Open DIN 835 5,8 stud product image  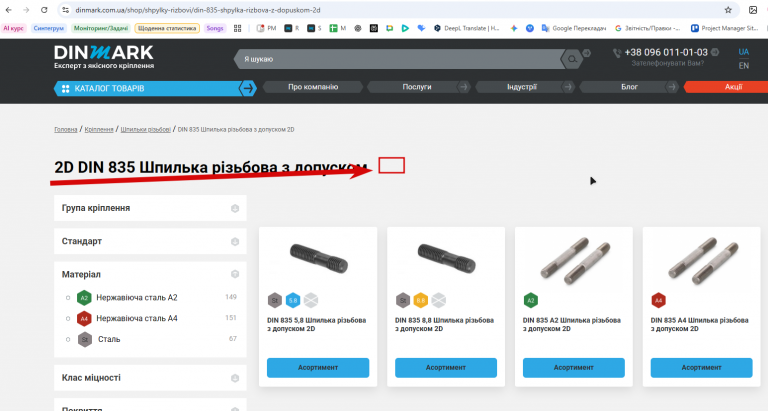319,259
